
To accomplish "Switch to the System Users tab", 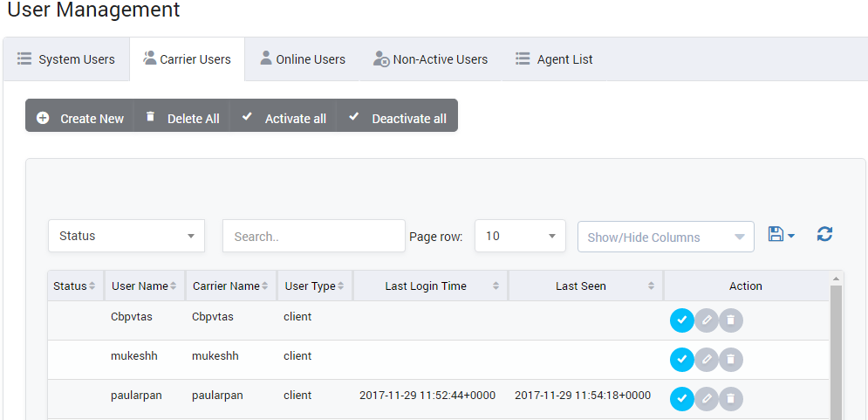I will [66, 59].
